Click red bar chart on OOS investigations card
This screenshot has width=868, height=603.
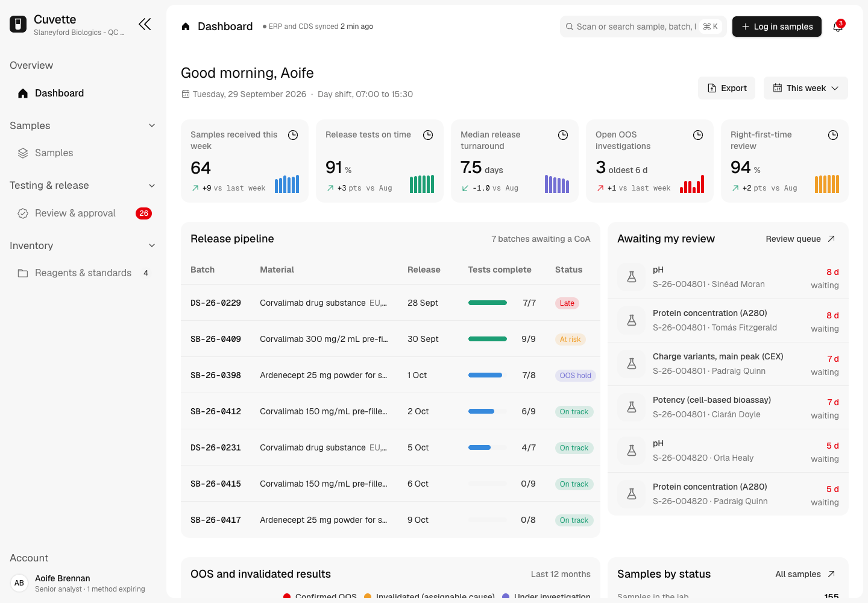click(692, 184)
